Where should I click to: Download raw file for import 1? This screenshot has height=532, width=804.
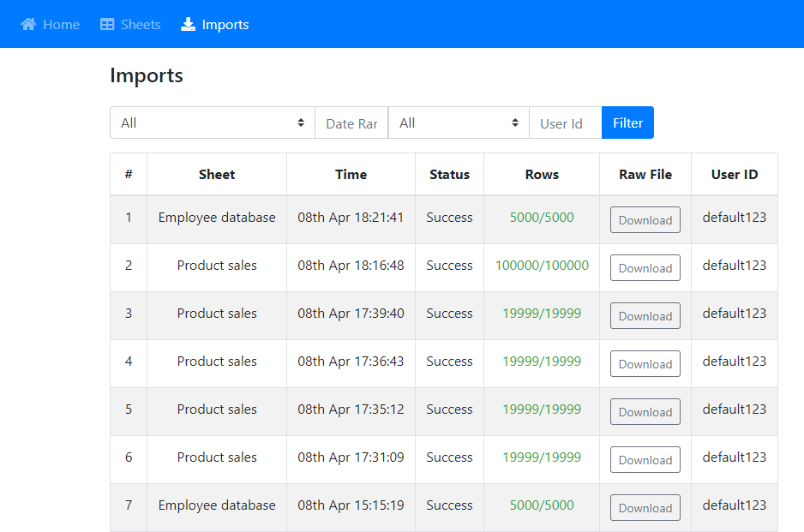point(645,220)
